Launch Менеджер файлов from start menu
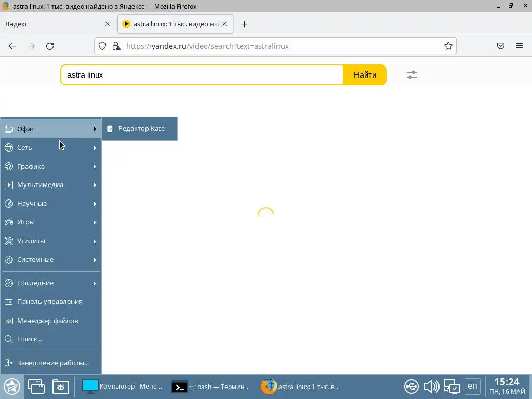 51,321
